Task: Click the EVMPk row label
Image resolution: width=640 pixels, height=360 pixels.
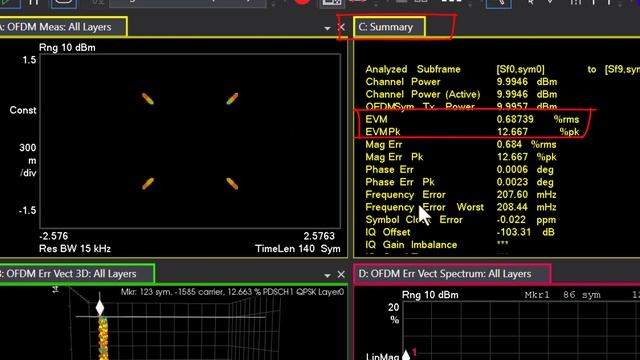Action: pyautogui.click(x=382, y=132)
